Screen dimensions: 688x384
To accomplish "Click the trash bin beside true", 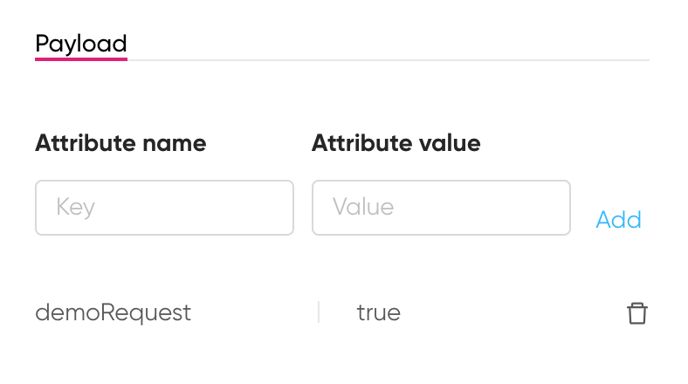I will click(x=637, y=313).
